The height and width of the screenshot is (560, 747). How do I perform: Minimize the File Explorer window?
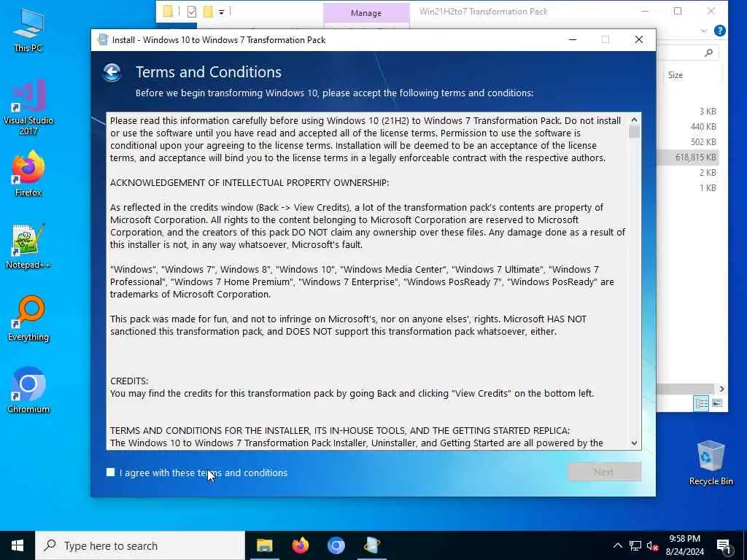(645, 11)
